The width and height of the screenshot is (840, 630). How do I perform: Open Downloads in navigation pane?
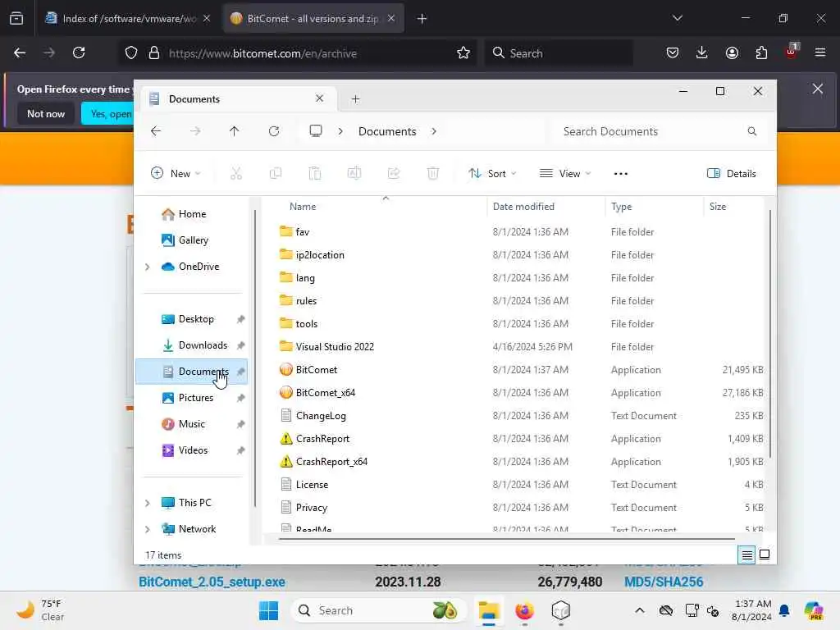[192, 345]
